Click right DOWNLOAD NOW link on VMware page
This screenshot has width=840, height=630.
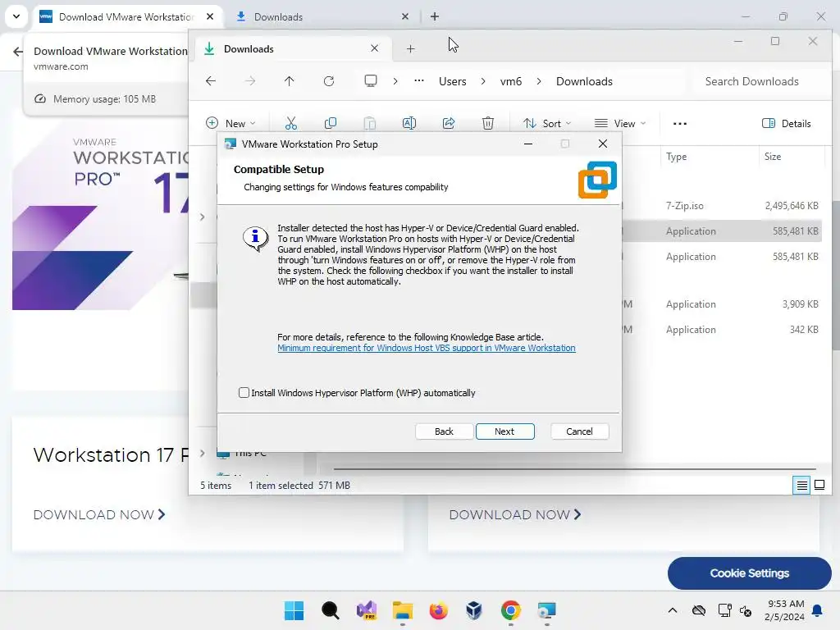point(515,515)
